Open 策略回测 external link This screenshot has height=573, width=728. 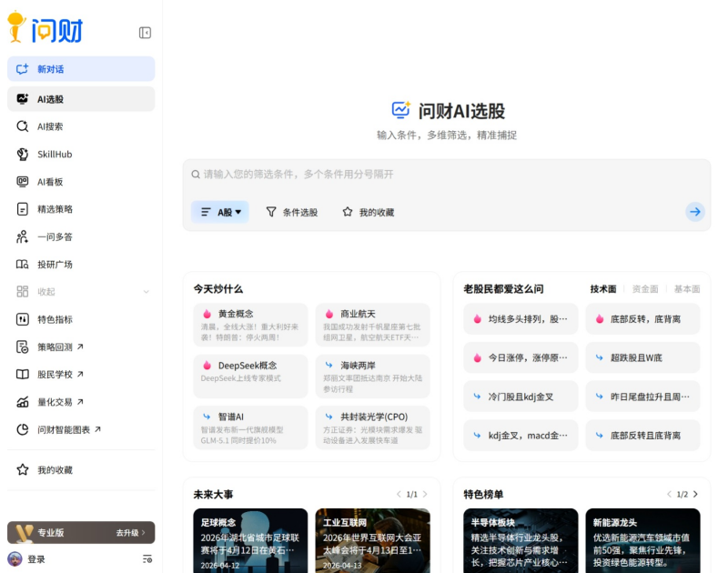click(60, 347)
